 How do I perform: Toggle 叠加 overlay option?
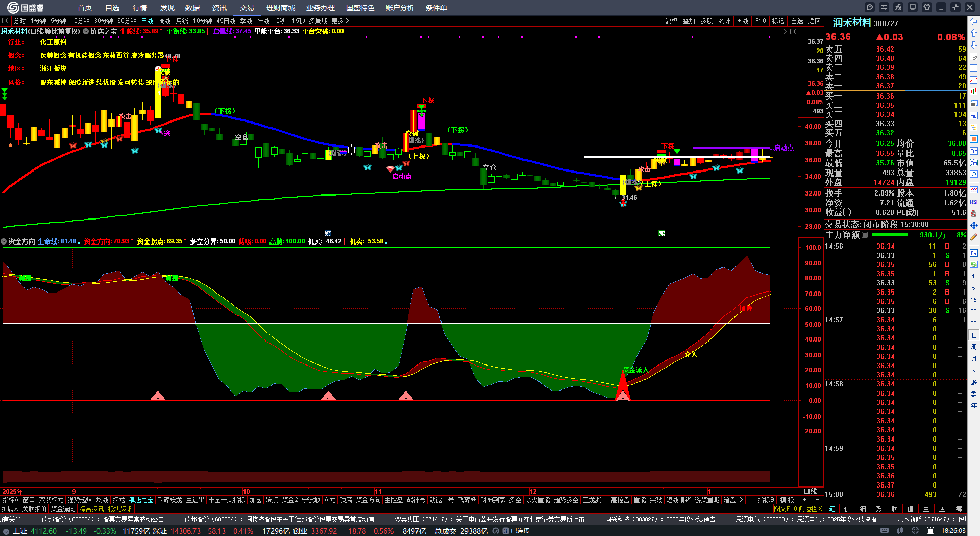click(689, 21)
